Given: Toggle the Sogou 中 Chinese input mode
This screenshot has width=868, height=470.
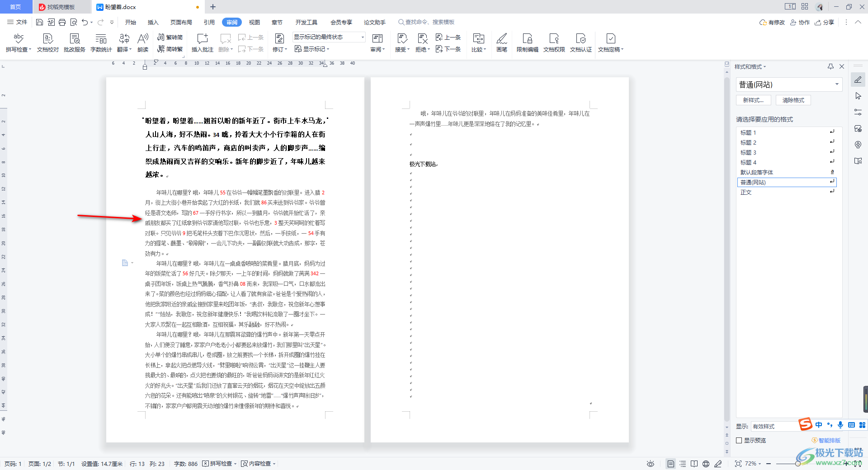Looking at the screenshot, I should [819, 425].
